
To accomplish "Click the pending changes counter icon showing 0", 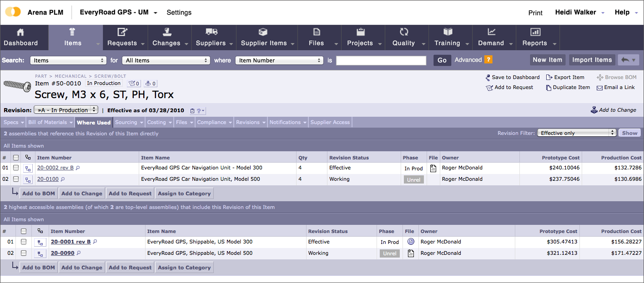I will pyautogui.click(x=151, y=84).
